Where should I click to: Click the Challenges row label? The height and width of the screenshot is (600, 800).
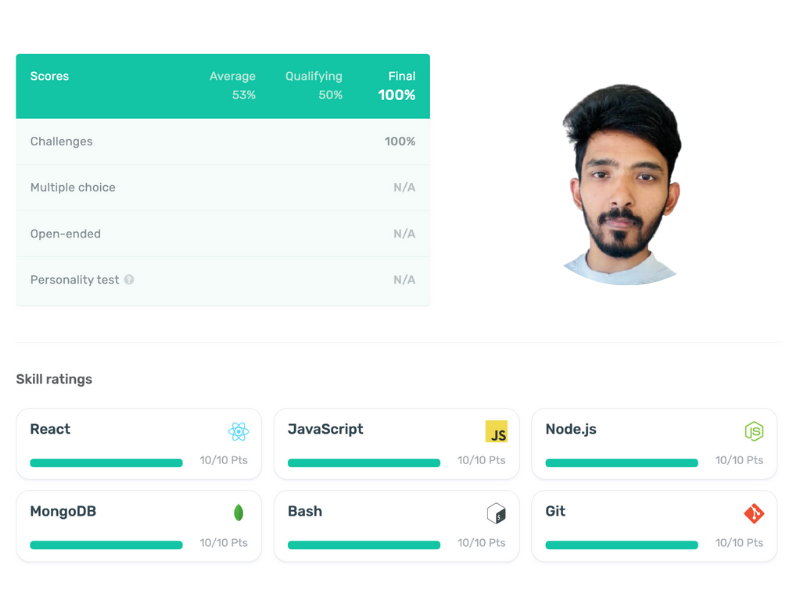[61, 141]
